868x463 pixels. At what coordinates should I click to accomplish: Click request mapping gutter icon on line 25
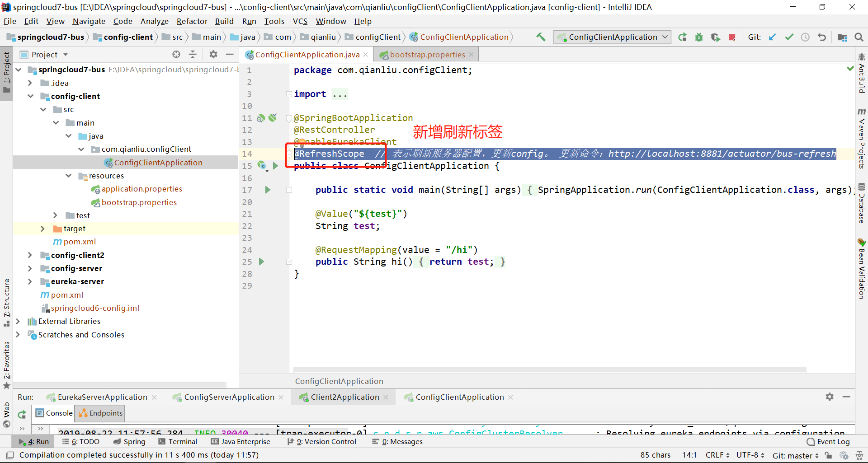coord(261,262)
